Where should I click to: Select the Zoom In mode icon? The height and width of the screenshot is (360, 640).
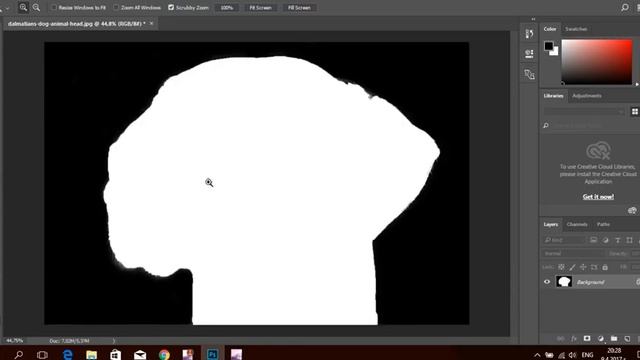point(23,7)
